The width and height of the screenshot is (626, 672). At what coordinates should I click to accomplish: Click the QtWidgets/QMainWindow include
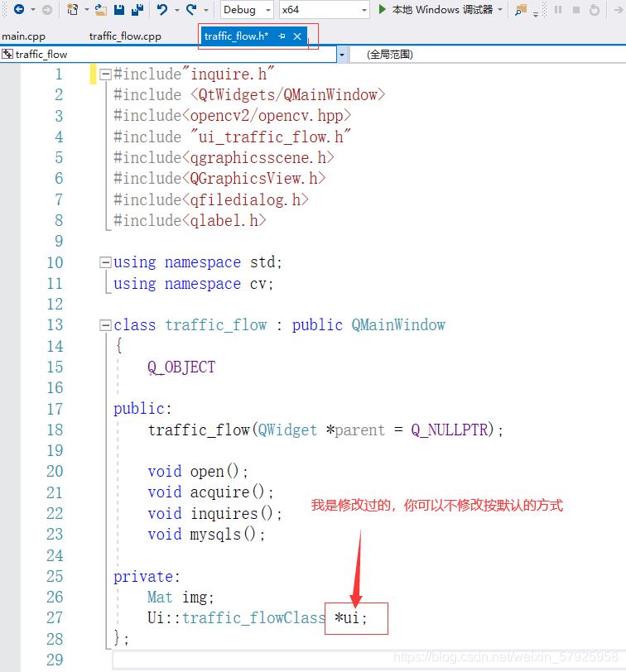click(287, 94)
